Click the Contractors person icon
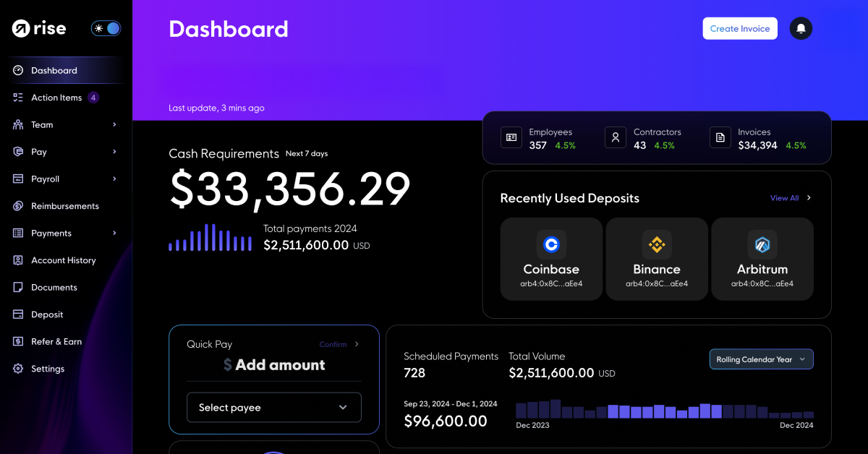The width and height of the screenshot is (868, 454). pos(616,137)
